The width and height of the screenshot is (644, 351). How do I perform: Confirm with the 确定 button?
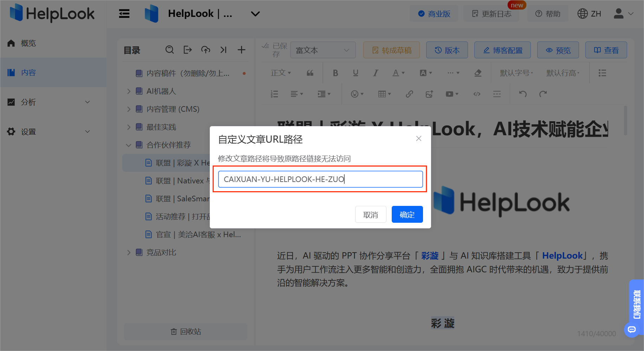[407, 214]
